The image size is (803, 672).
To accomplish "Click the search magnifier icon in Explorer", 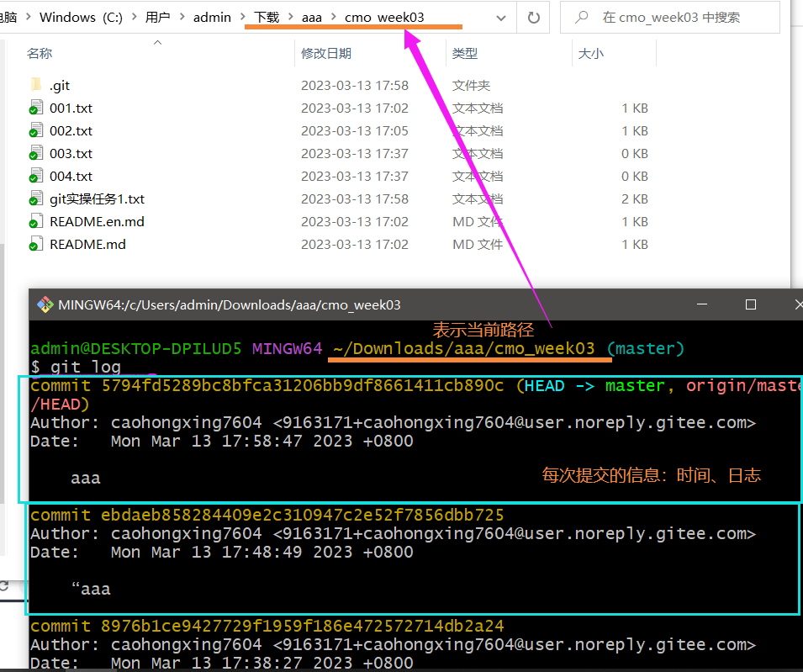I will pyautogui.click(x=581, y=17).
